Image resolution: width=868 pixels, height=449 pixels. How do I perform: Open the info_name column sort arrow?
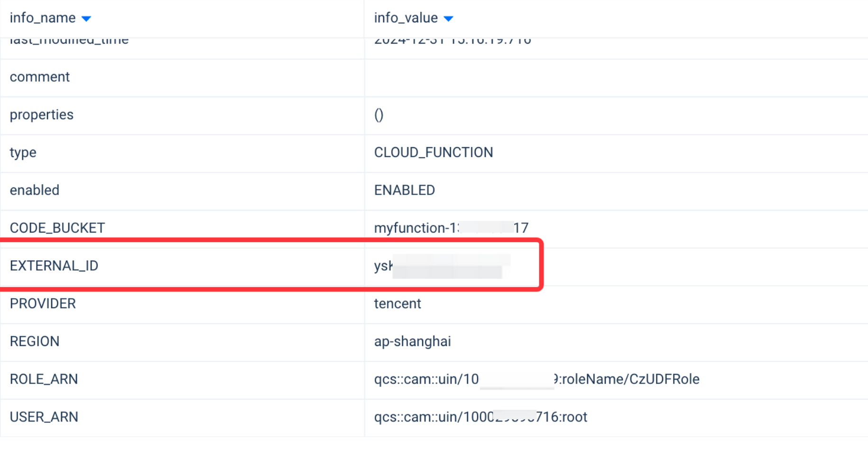click(86, 19)
